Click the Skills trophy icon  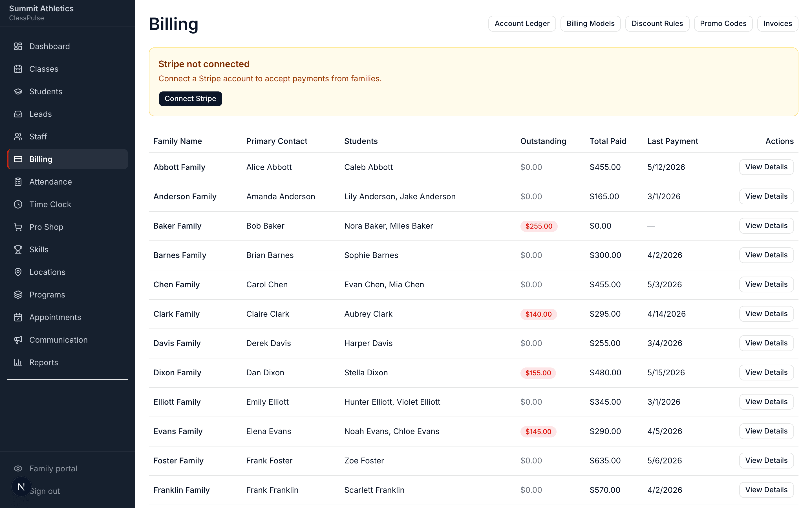18,249
